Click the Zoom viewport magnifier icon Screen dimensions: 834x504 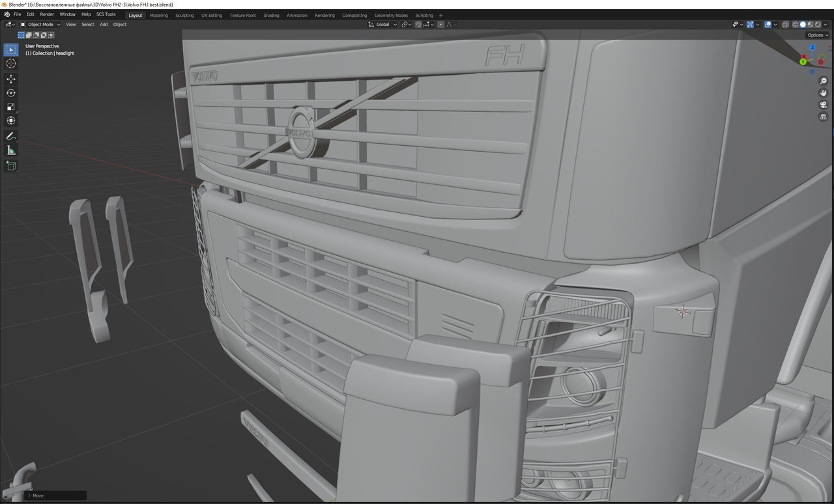coord(824,81)
